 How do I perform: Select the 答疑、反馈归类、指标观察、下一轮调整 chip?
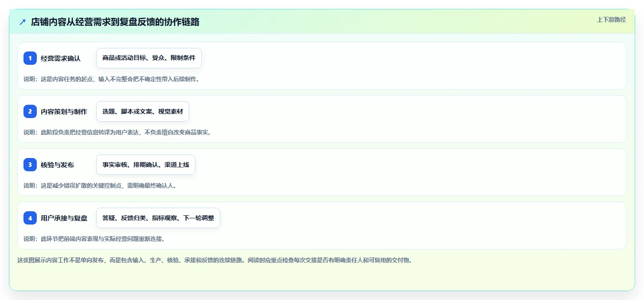pos(158,218)
